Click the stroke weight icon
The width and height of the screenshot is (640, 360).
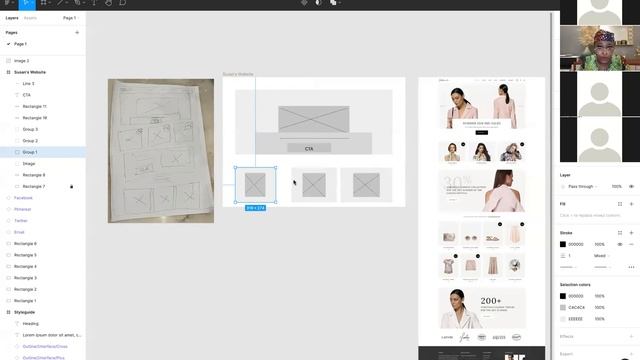[563, 256]
